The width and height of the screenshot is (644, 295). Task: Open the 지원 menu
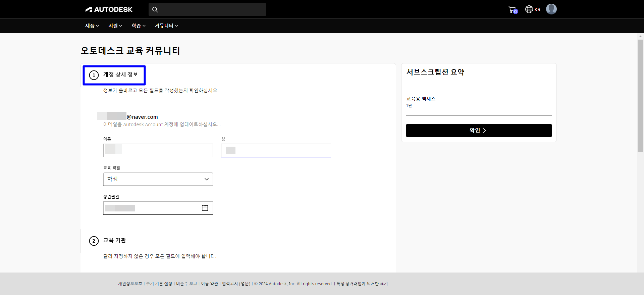pyautogui.click(x=115, y=26)
